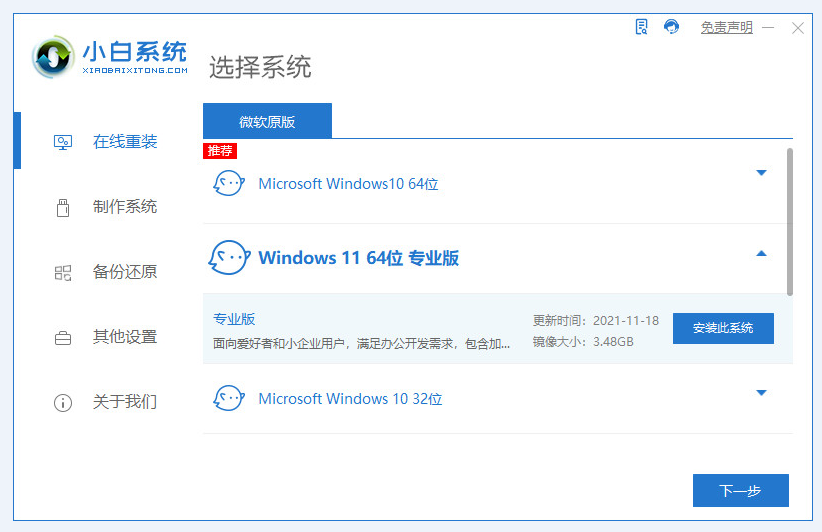Click the face icon for Windows 11 64位 专业版
Viewport: 822px width, 532px height.
coord(228,258)
